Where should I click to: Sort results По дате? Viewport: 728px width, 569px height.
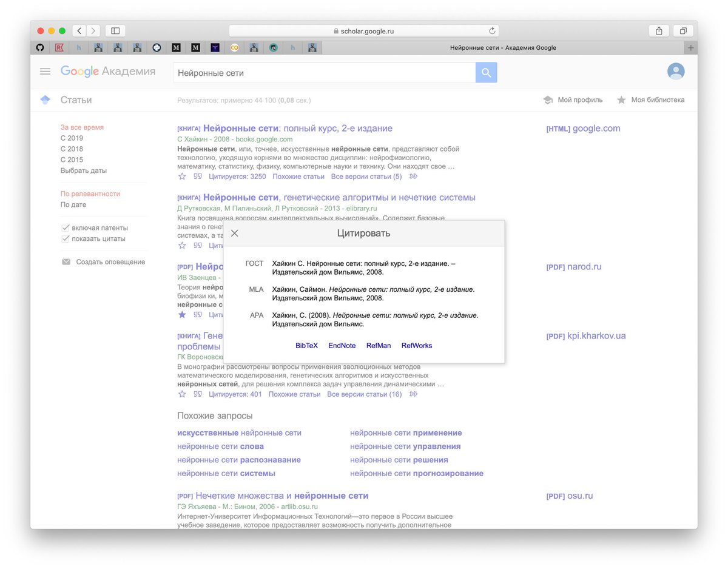coord(73,205)
